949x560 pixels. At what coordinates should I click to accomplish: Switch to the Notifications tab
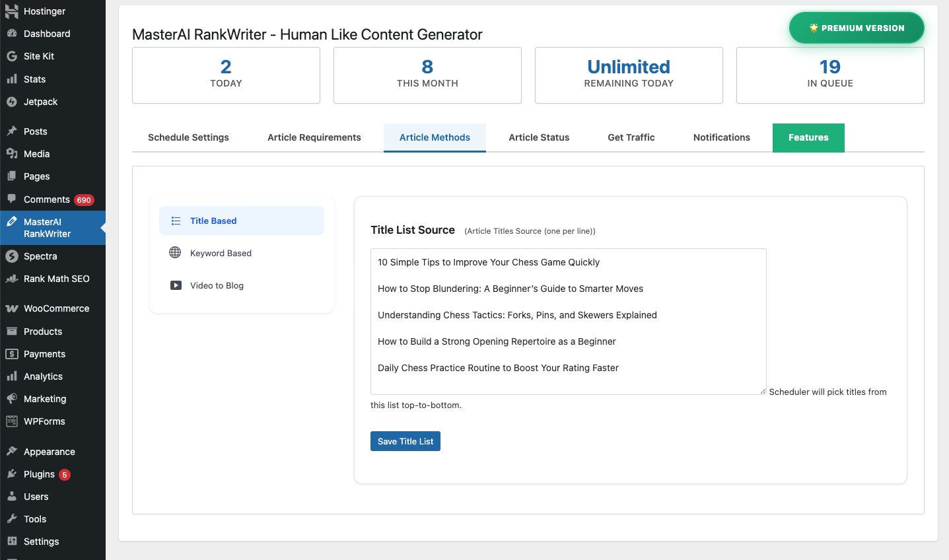(722, 137)
